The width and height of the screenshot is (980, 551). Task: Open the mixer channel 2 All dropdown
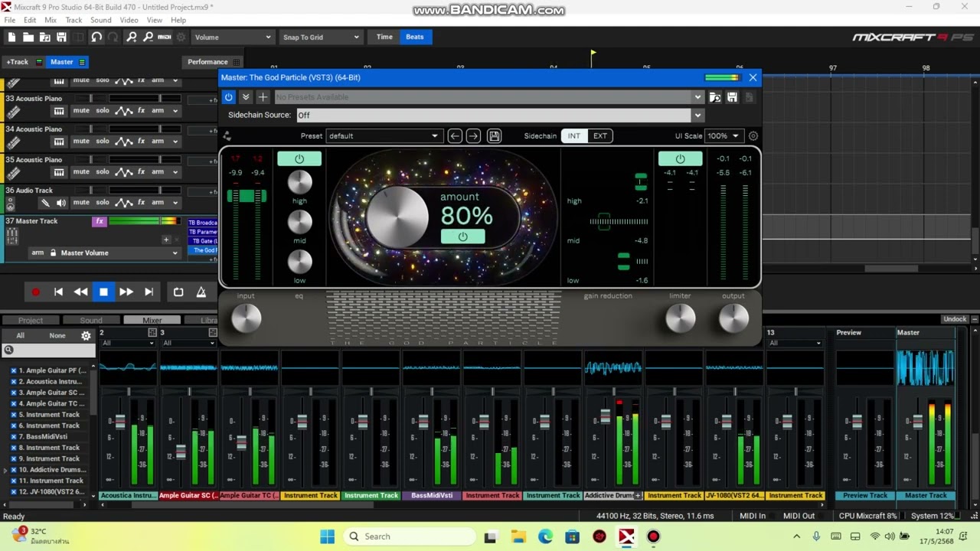click(127, 343)
